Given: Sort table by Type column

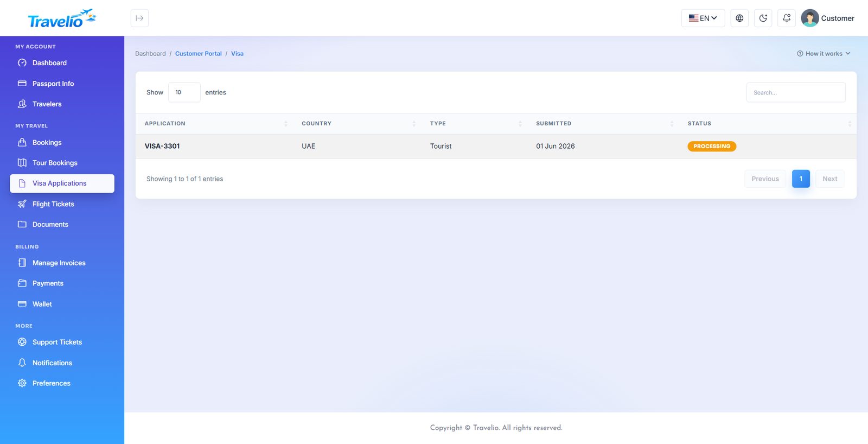Looking at the screenshot, I should pos(474,124).
